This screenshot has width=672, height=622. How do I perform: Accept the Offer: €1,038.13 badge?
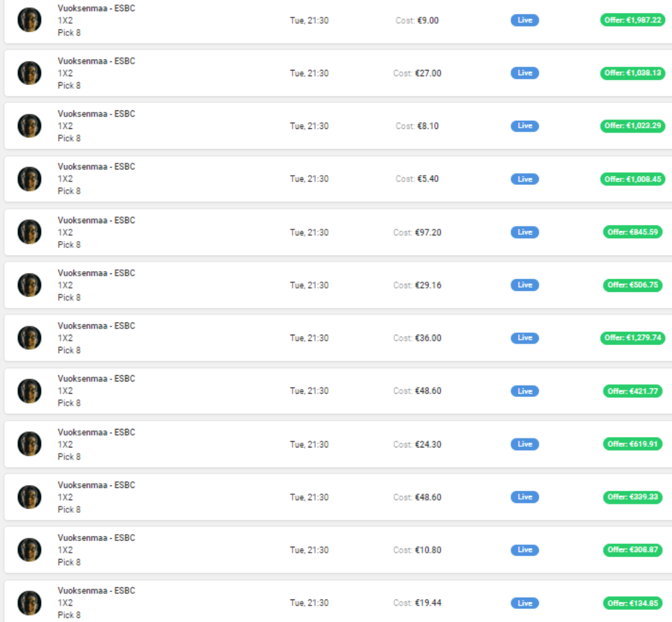[633, 73]
